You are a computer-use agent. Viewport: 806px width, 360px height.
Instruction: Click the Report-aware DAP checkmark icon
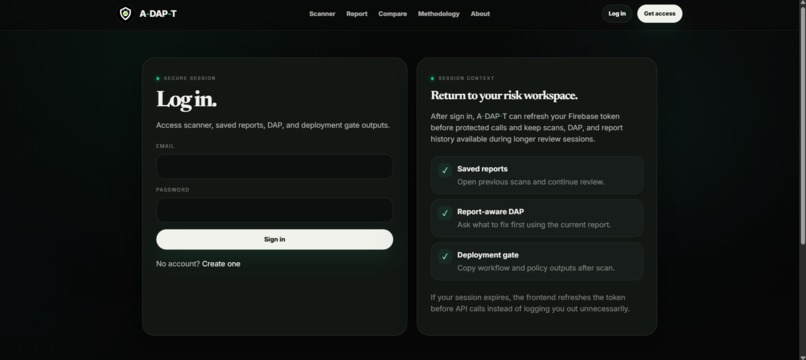coord(445,213)
